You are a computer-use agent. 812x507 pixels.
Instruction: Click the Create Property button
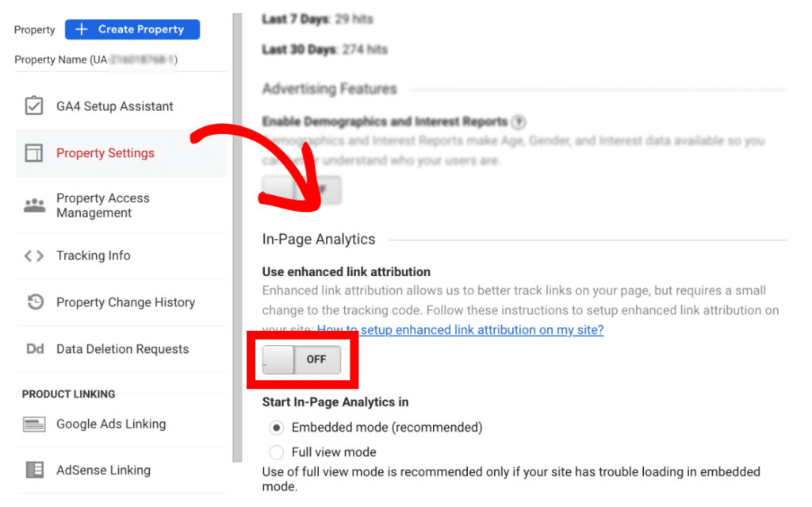[x=132, y=29]
